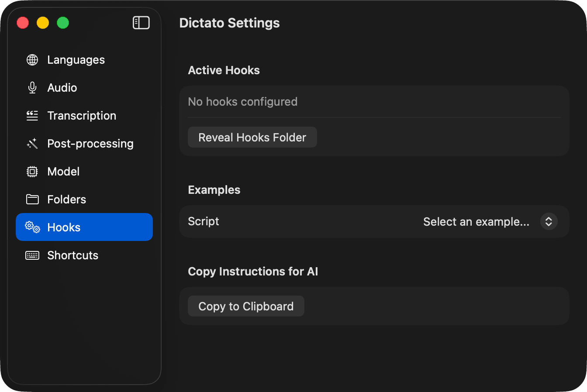This screenshot has height=392, width=587.
Task: Select the Languages globe icon
Action: 32,60
